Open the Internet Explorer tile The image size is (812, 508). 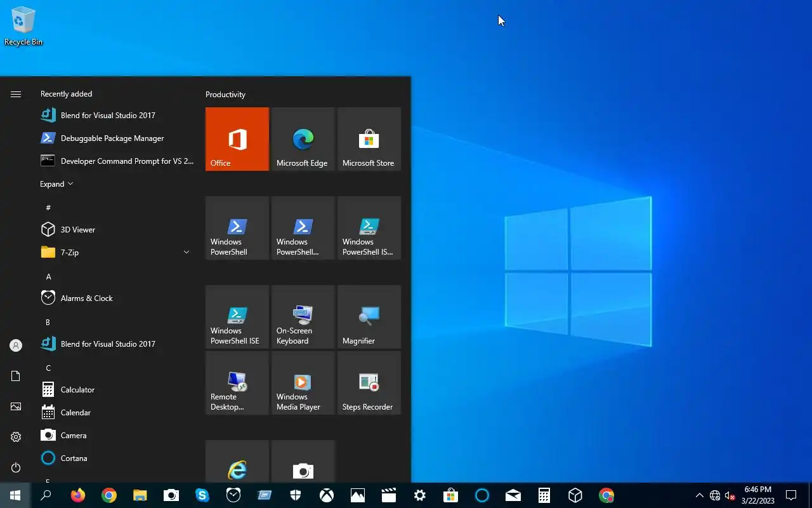pos(237,462)
